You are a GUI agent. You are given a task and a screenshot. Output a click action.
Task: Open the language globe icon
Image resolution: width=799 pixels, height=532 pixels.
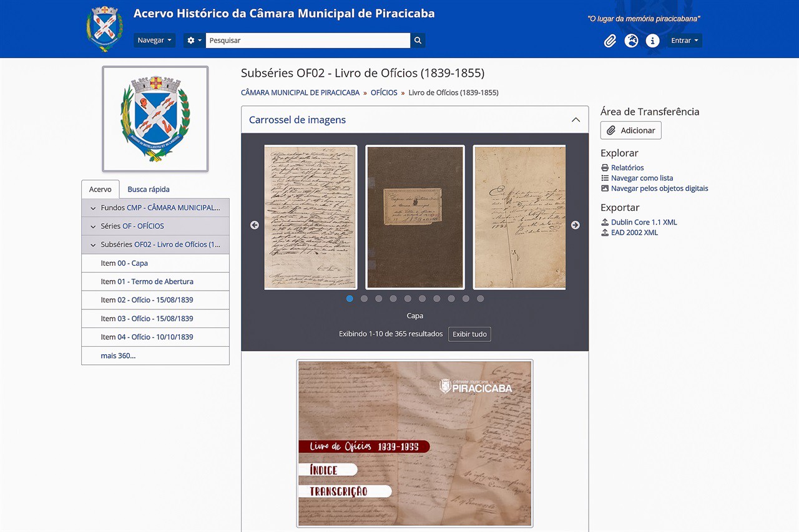pos(631,40)
